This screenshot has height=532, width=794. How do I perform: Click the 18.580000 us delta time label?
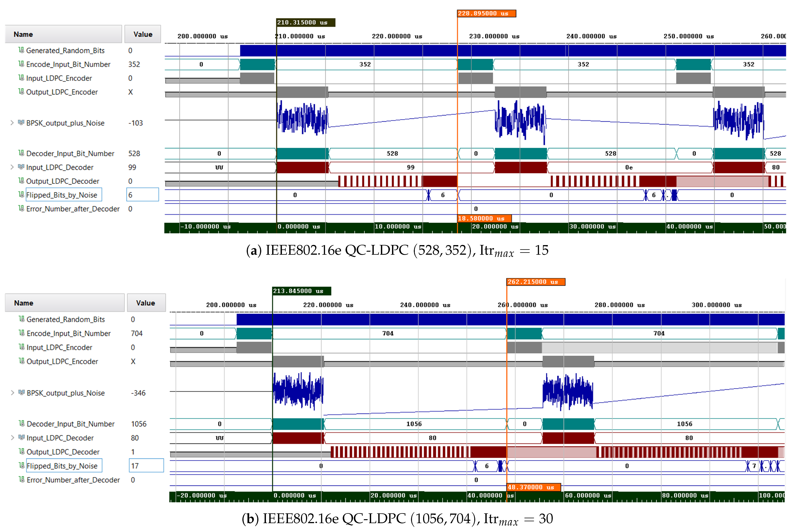coord(484,218)
